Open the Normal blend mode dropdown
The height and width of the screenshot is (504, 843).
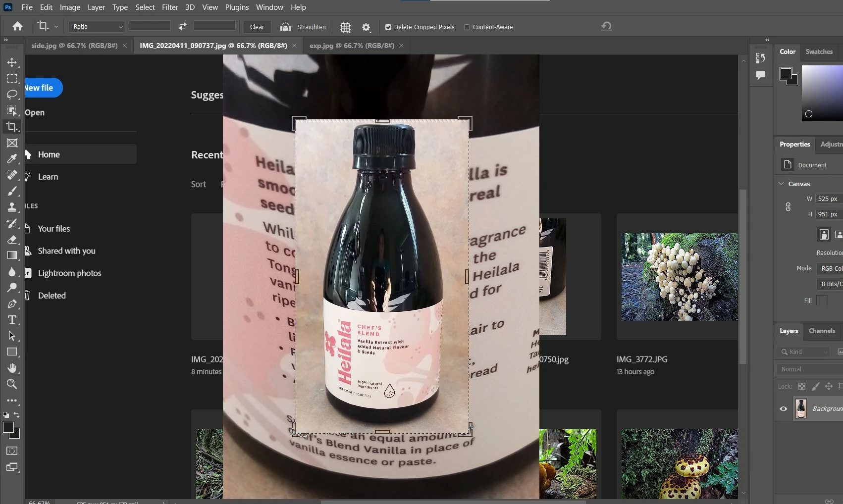click(809, 369)
